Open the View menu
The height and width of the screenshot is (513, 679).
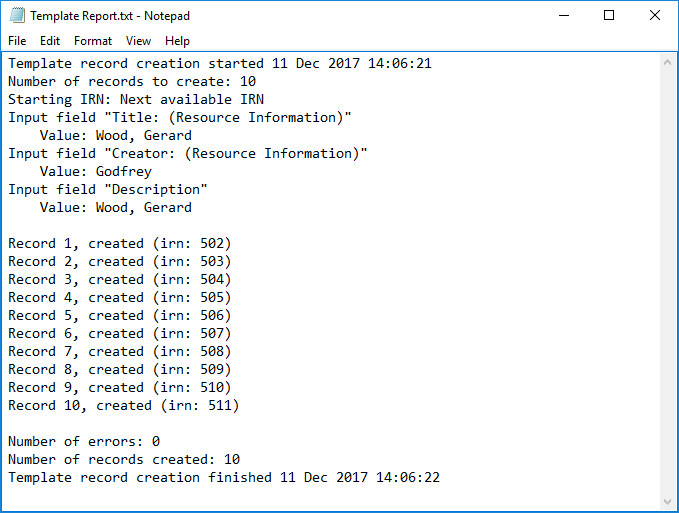point(138,41)
